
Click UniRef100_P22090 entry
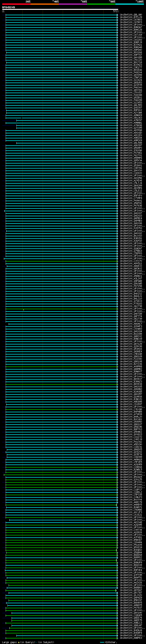pos(131,359)
